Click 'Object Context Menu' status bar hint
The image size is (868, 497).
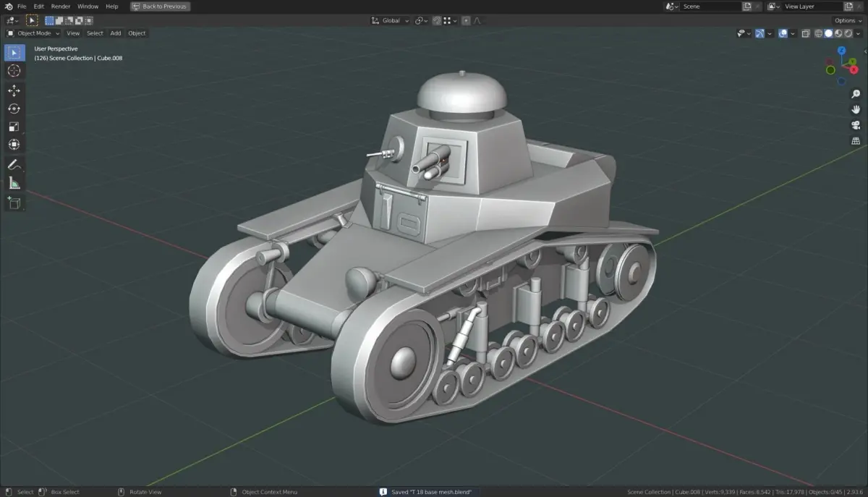(x=270, y=492)
